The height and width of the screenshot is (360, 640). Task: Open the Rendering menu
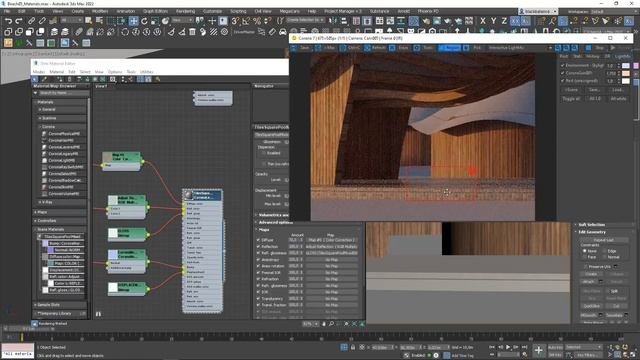tap(185, 11)
